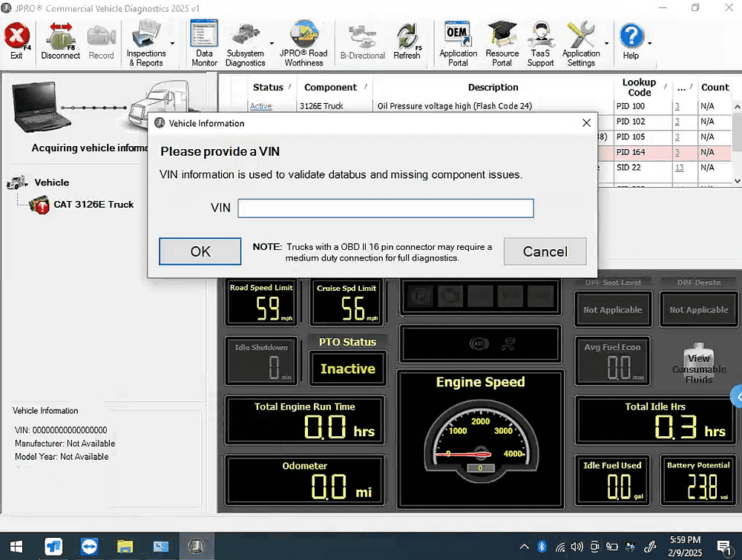
Task: Click the Bi-Directional toolbar icon
Action: (363, 42)
